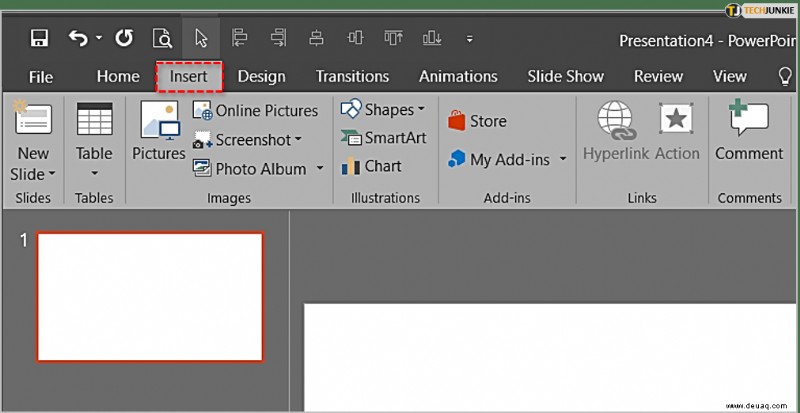Expand the Shapes gallery dropdown arrow

coord(421,109)
